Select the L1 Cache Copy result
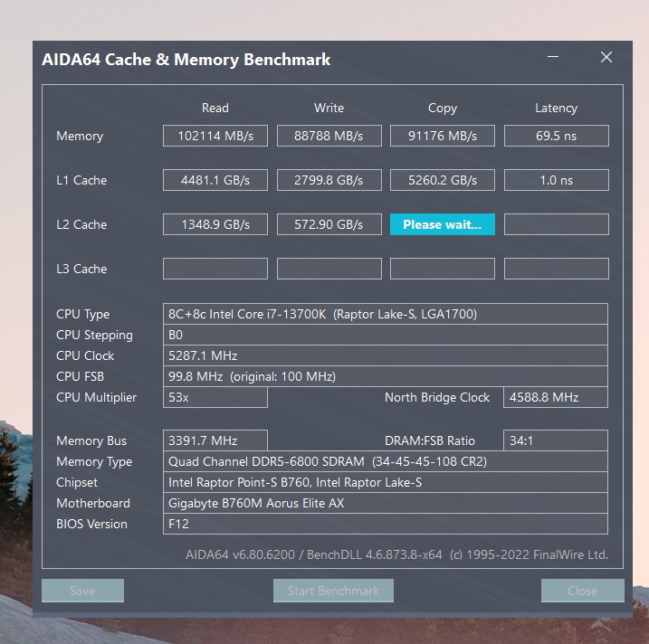649x644 pixels. [x=443, y=180]
